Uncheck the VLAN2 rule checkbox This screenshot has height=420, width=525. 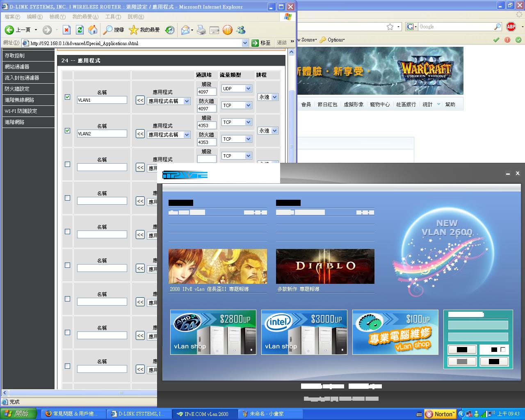tap(68, 131)
